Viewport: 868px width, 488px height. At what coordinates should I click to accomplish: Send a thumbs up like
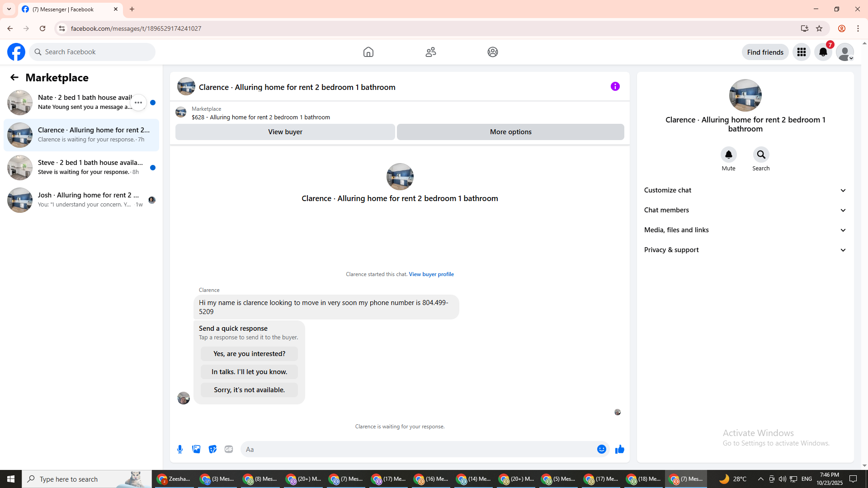coord(619,449)
